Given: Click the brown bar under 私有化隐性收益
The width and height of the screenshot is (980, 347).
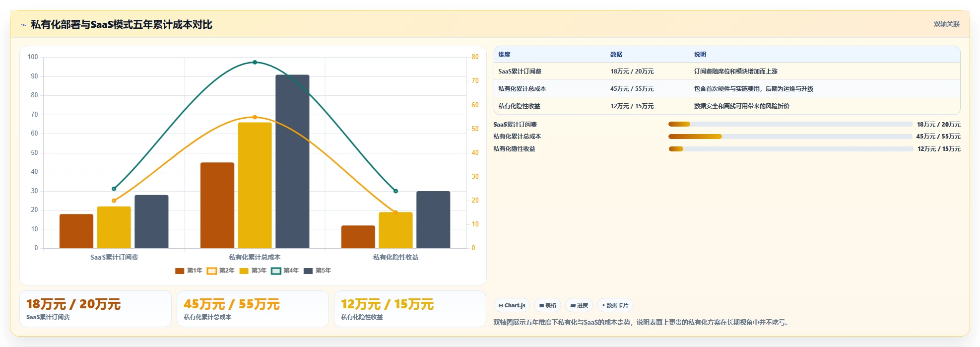Looking at the screenshot, I should click(358, 237).
